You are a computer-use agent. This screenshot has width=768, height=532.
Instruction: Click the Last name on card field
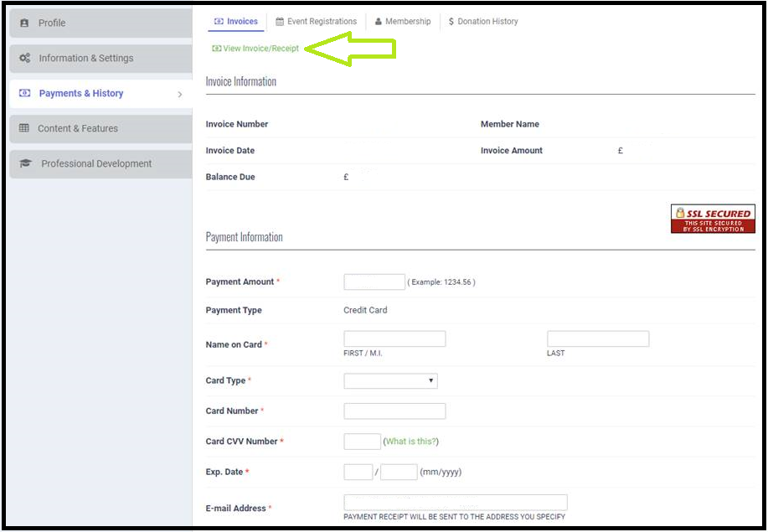coord(598,339)
